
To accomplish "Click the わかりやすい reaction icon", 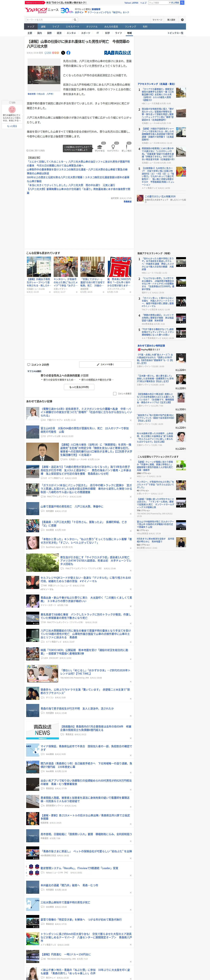I will [113, 148].
